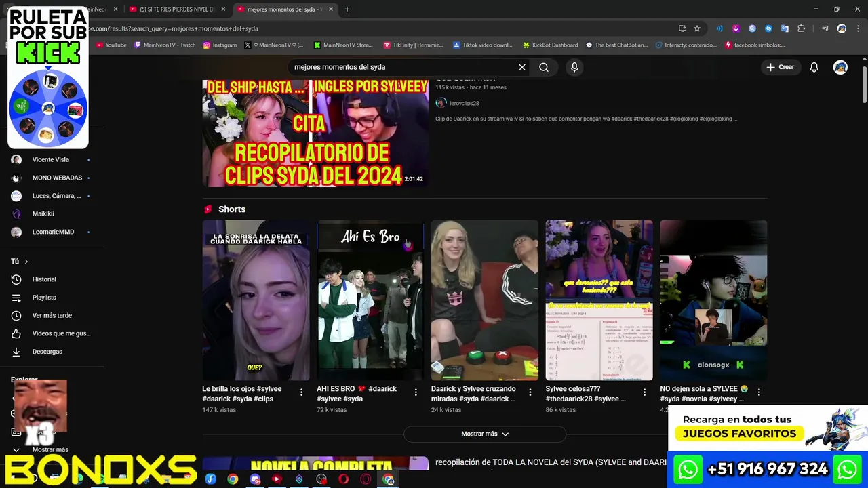Image resolution: width=868 pixels, height=488 pixels.
Task: Click the Shazam extension icon
Action: tap(768, 28)
